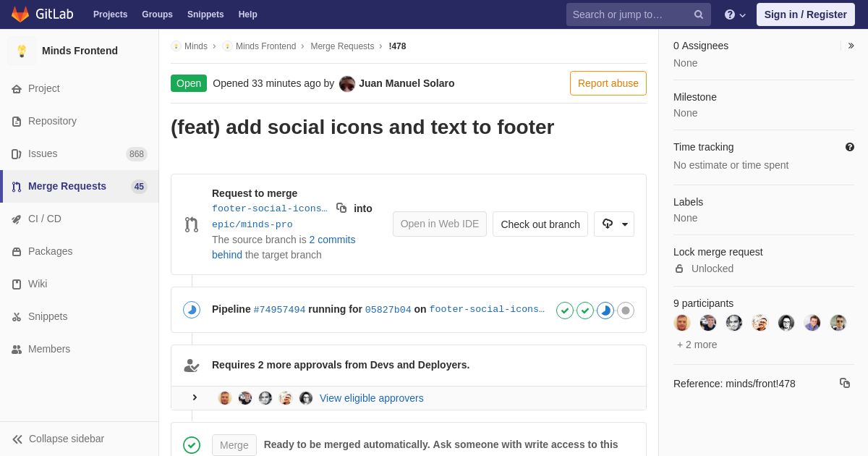Click the !478 breadcrumb

click(x=397, y=46)
